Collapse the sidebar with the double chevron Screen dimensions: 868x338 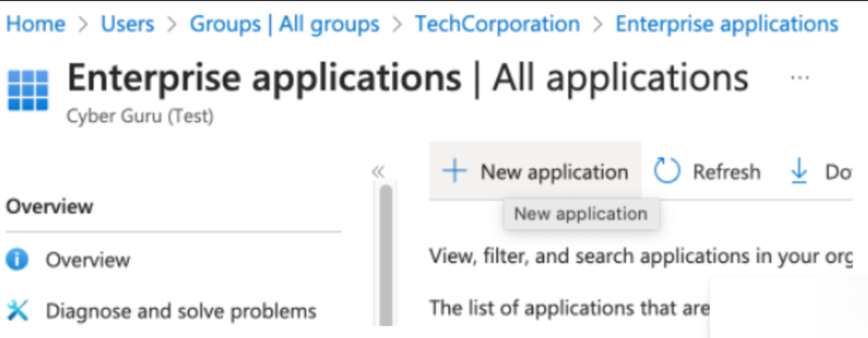click(379, 172)
